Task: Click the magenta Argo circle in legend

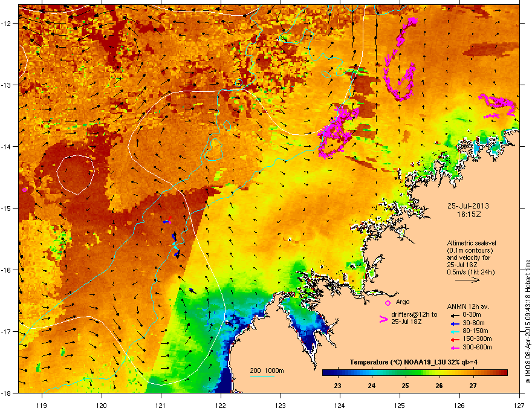Action: point(388,303)
